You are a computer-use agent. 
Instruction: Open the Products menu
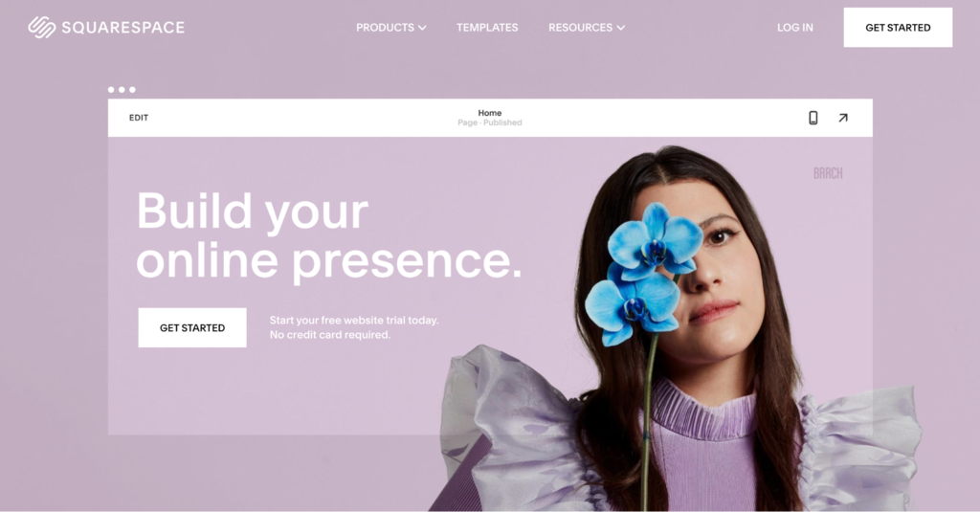(391, 28)
